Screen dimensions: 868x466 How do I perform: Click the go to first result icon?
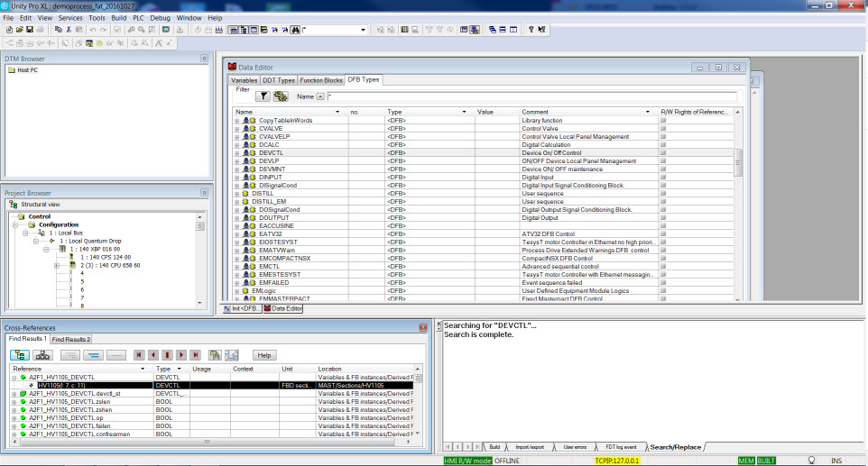139,355
